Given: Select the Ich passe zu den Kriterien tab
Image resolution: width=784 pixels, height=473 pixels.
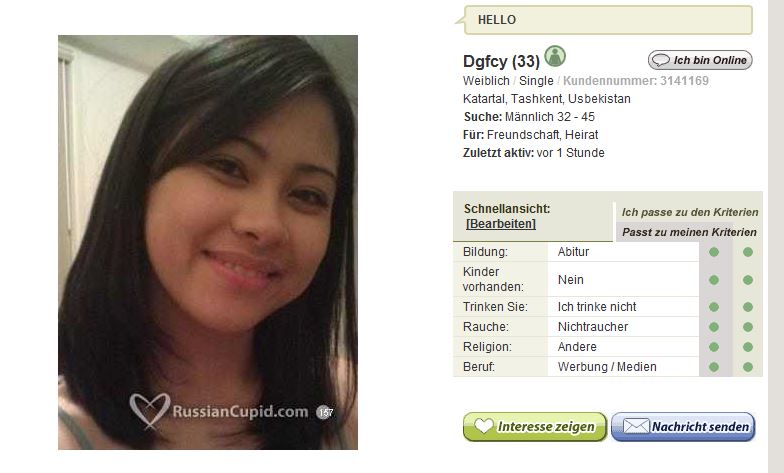Looking at the screenshot, I should pos(690,212).
